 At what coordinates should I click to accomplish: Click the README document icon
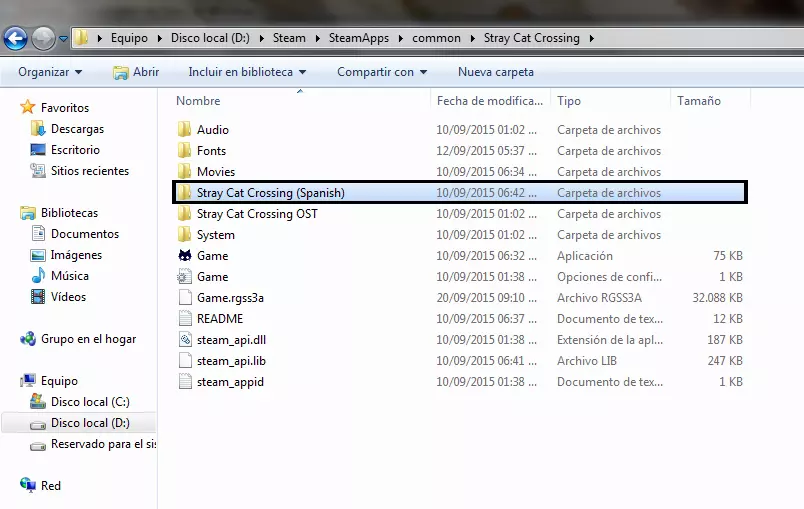(185, 318)
